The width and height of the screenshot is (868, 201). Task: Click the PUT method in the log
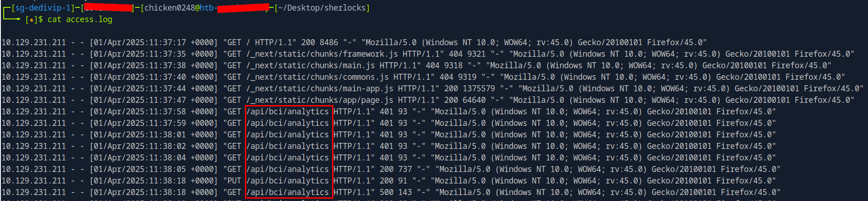click(234, 181)
